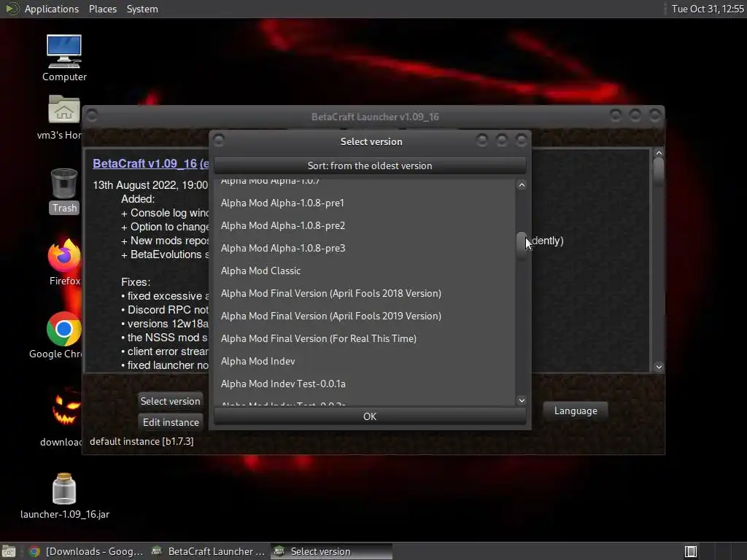Click launcher changelog scrollbar thumb
Viewport: 747px width, 560px height.
659,172
